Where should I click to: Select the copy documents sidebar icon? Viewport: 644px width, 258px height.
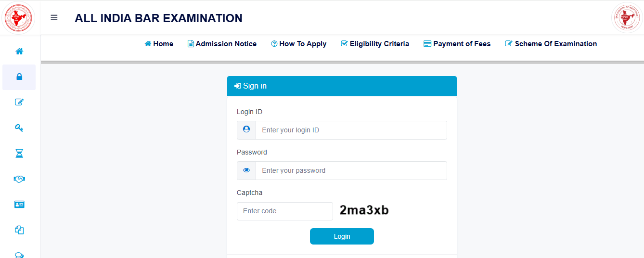pos(19,230)
